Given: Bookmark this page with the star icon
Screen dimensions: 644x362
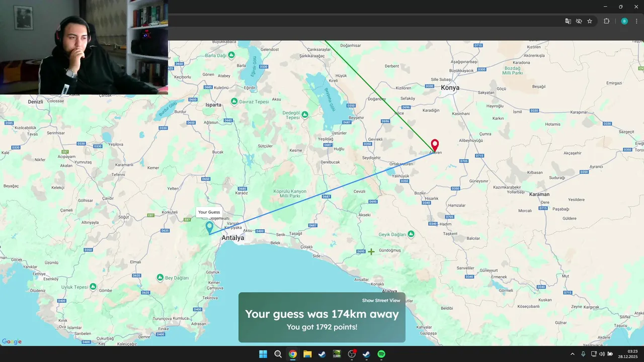Looking at the screenshot, I should (590, 21).
